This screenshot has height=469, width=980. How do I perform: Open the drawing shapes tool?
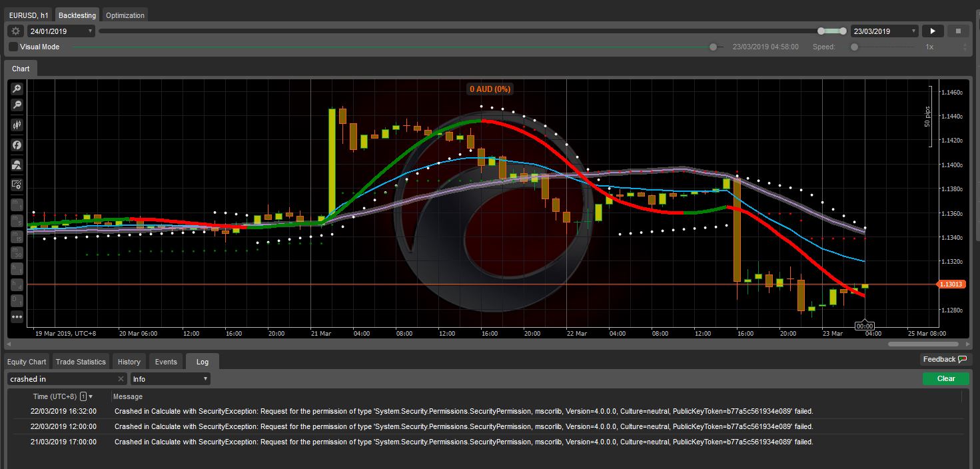(17, 165)
